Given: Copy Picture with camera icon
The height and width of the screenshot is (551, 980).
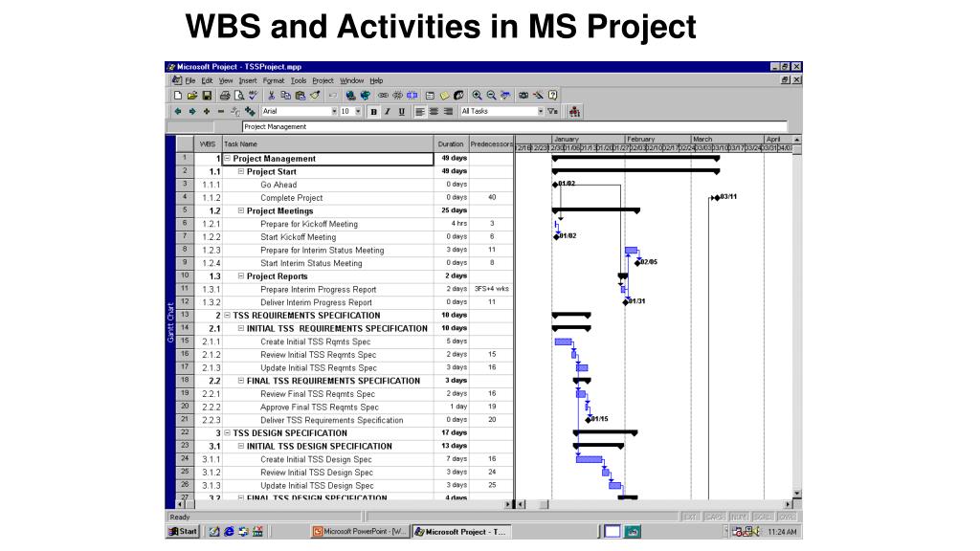Looking at the screenshot, I should tap(523, 96).
